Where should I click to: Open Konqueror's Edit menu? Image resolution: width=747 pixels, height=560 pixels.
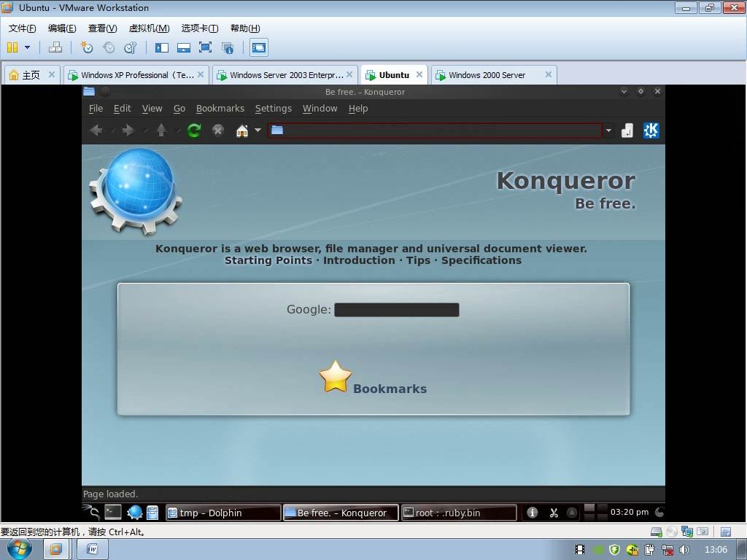(123, 109)
